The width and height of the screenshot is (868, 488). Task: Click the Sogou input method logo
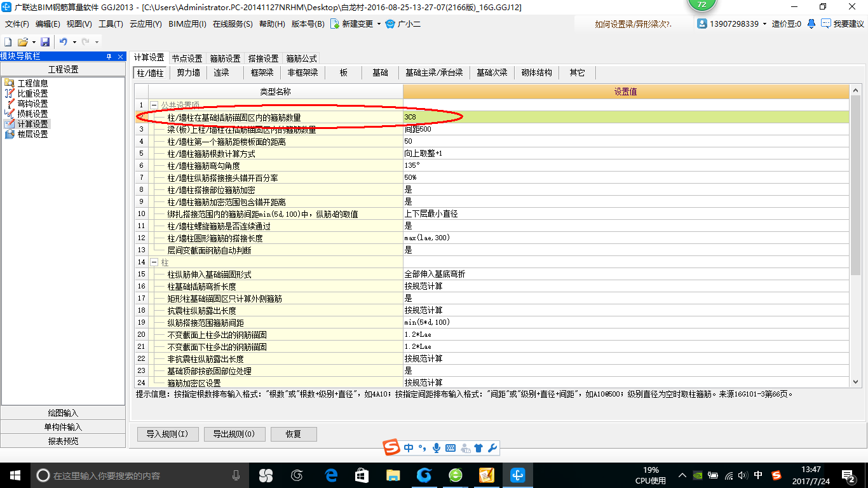[x=391, y=448]
